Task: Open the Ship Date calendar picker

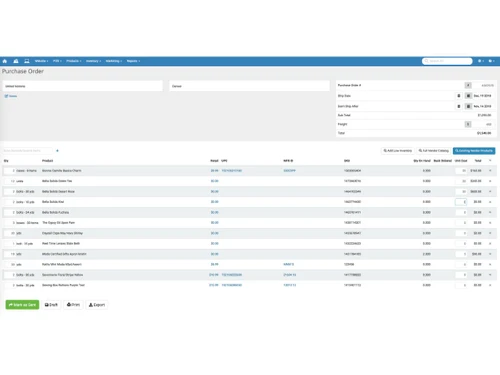Action: [x=468, y=96]
